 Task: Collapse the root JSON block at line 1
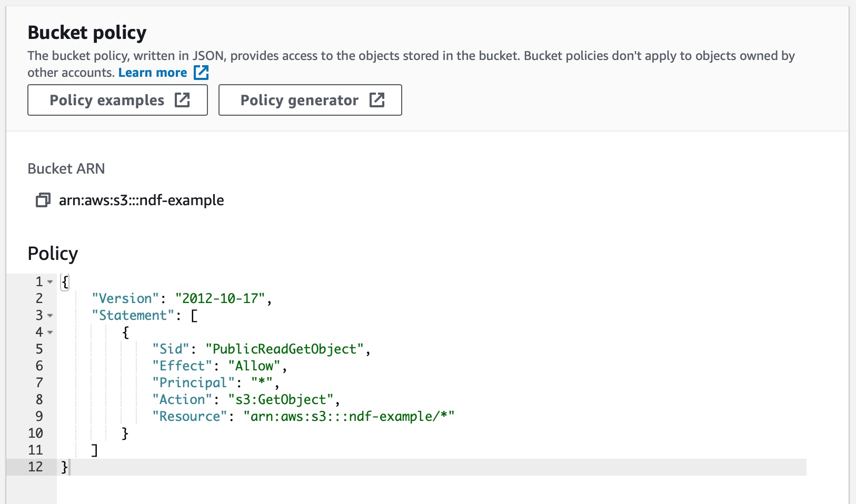coord(50,282)
